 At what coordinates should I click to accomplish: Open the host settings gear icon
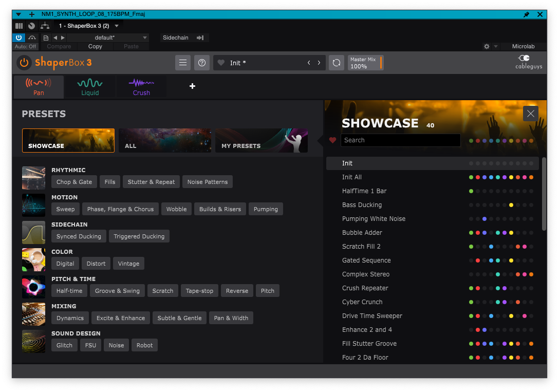tap(487, 46)
